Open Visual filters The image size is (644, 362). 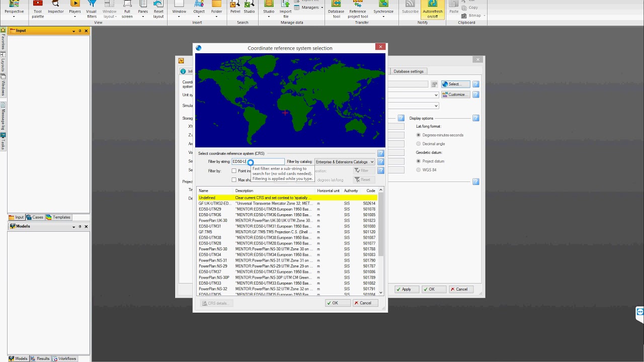(91, 9)
